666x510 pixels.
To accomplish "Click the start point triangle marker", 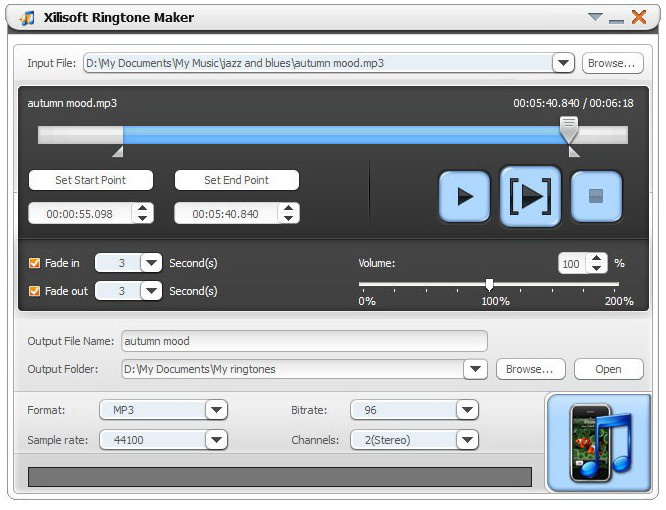I will [x=118, y=152].
